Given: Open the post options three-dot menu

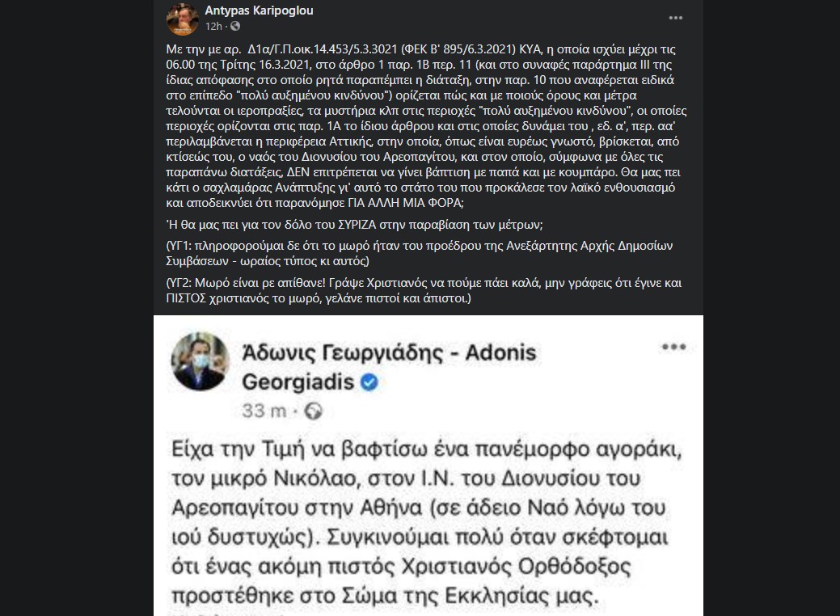Looking at the screenshot, I should click(x=675, y=17).
